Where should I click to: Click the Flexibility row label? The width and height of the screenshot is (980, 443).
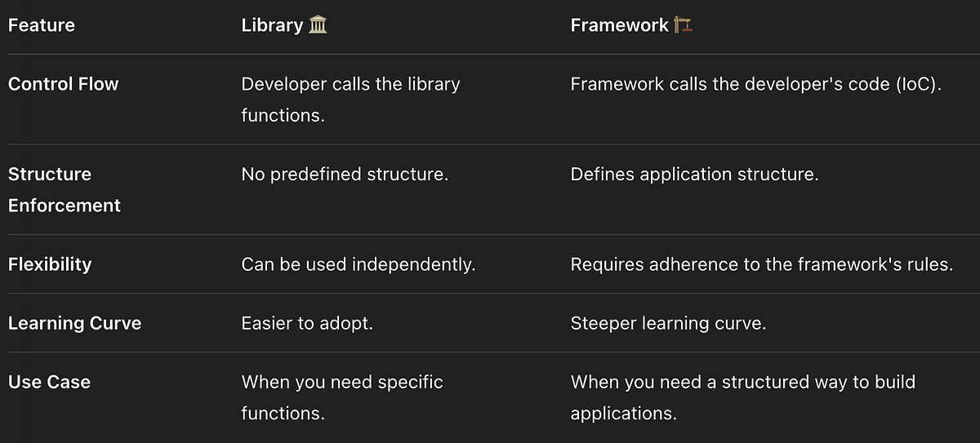(50, 264)
